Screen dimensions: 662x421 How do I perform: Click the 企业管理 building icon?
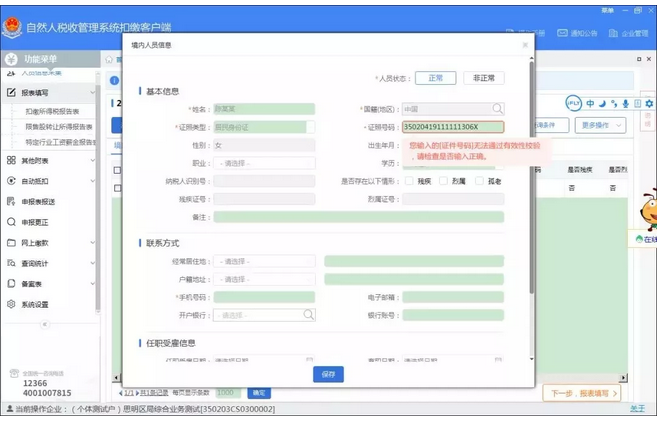click(x=613, y=33)
